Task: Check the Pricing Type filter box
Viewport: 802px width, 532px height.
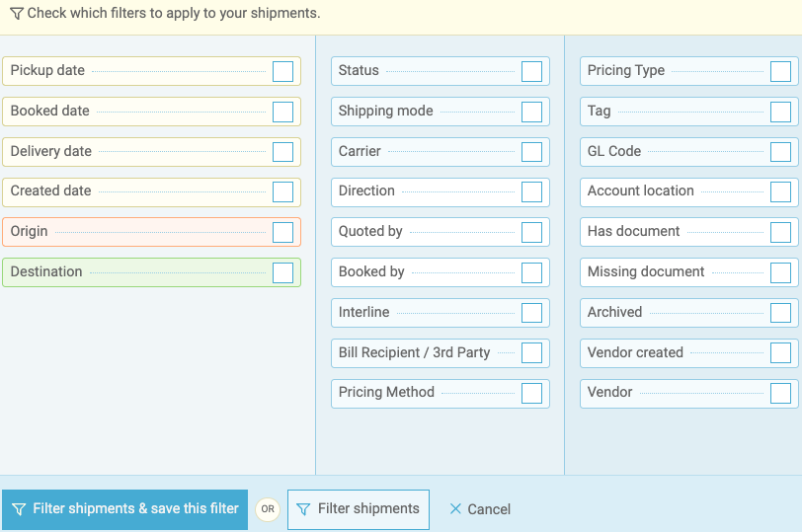Action: (x=780, y=71)
